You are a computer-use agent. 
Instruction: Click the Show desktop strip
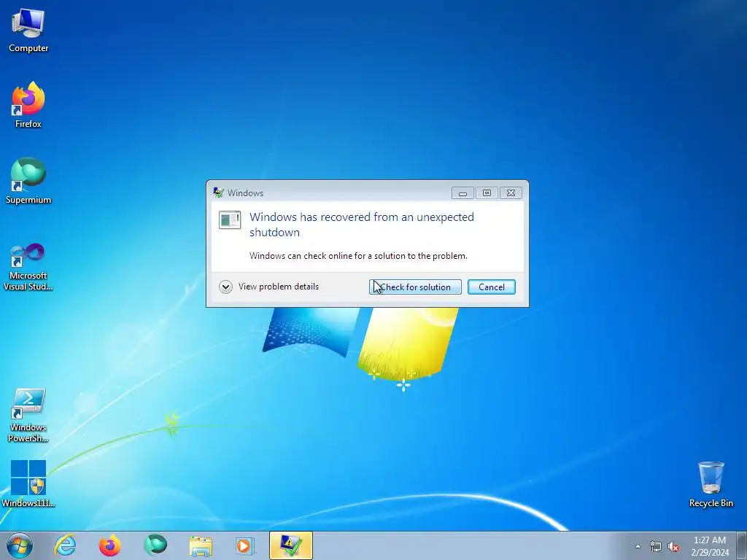click(742, 545)
